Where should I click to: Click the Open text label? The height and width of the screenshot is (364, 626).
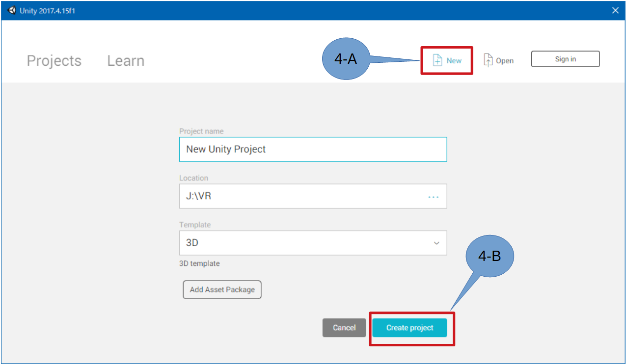505,61
